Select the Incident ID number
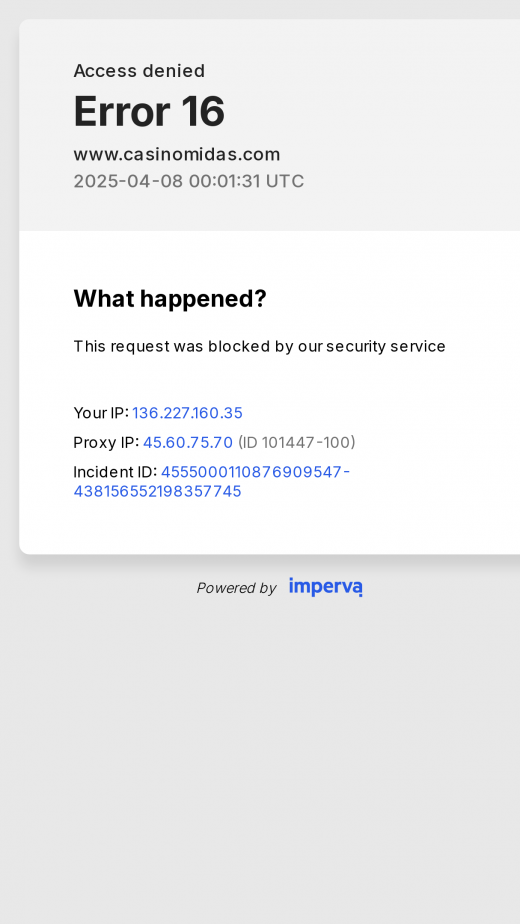 pos(212,481)
